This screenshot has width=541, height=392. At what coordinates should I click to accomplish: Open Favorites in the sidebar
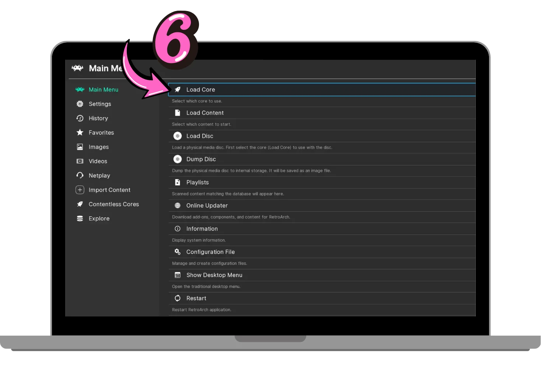coord(101,133)
